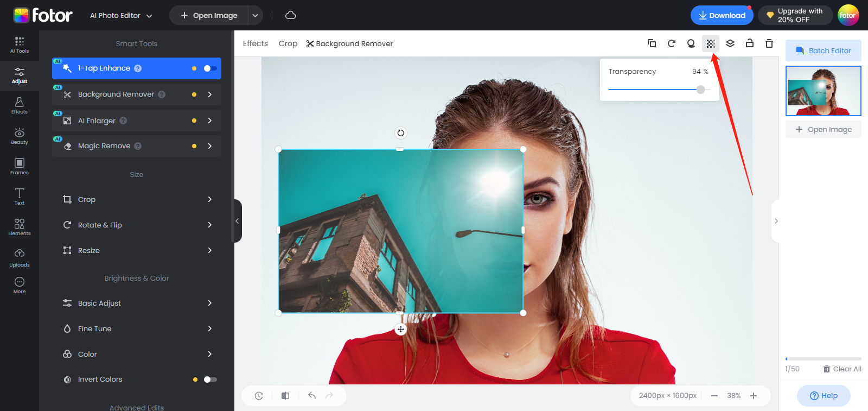The width and height of the screenshot is (868, 411).
Task: Toggle the Invert Colors switch
Action: tap(210, 380)
